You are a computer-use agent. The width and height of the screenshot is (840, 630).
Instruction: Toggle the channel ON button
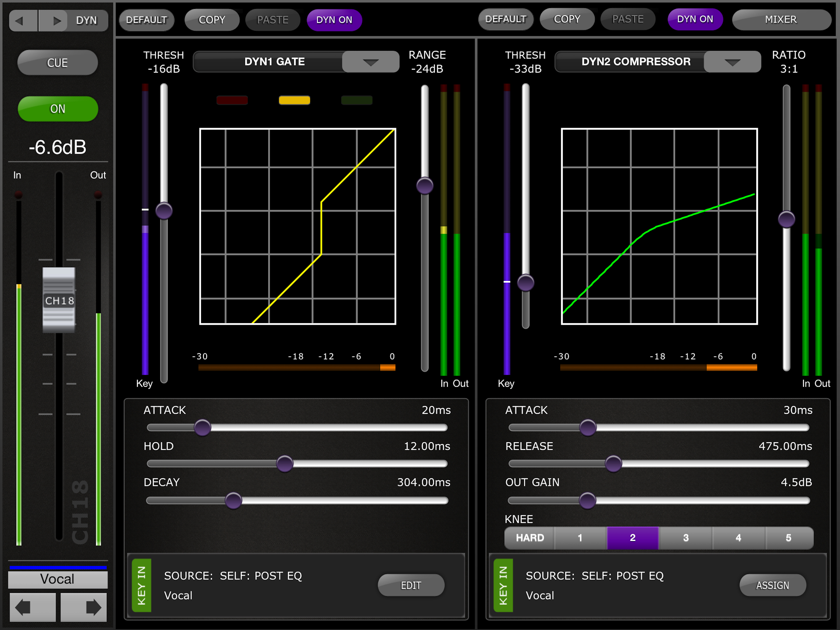coord(58,109)
